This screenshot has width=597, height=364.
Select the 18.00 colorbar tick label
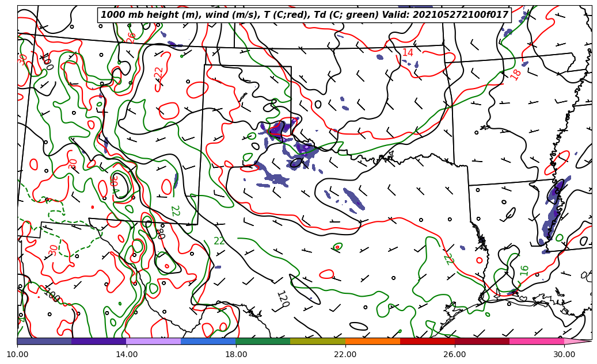click(x=236, y=354)
